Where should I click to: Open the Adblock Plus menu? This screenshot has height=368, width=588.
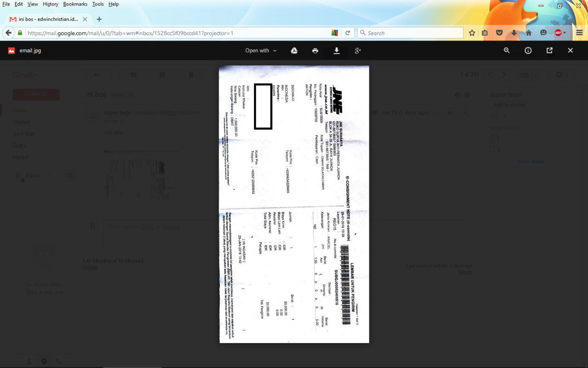[x=560, y=33]
